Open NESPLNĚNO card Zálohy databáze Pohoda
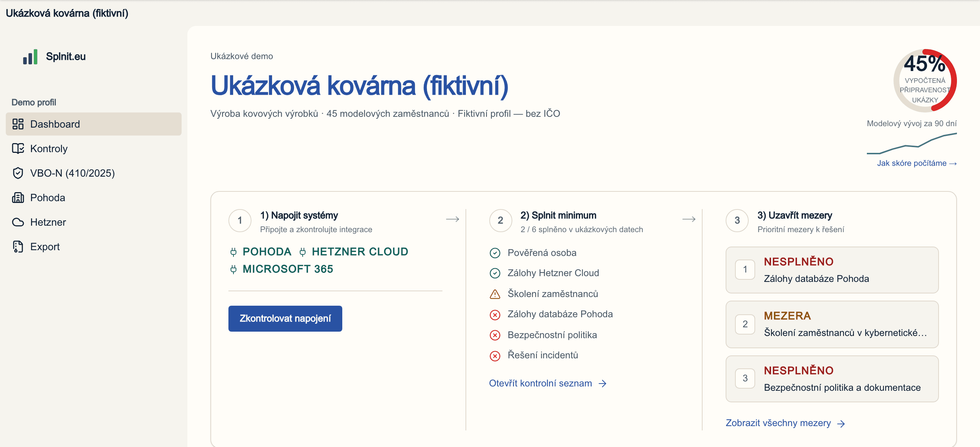980x447 pixels. click(832, 270)
